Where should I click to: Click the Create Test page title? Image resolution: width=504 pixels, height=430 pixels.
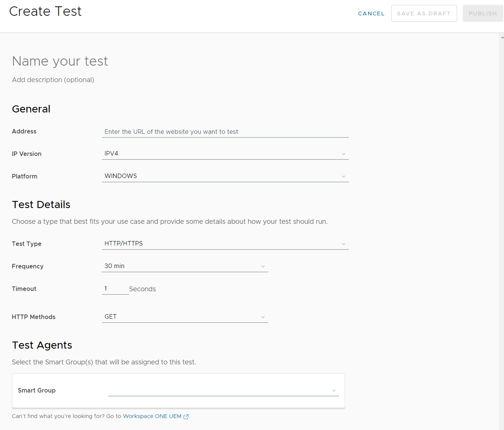click(45, 11)
